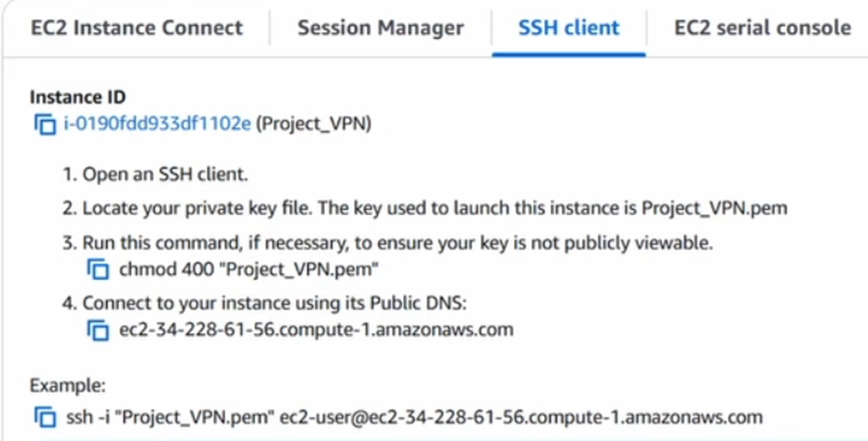Click the (Project_VPN) instance name text
Image resolution: width=868 pixels, height=441 pixels.
coord(313,124)
